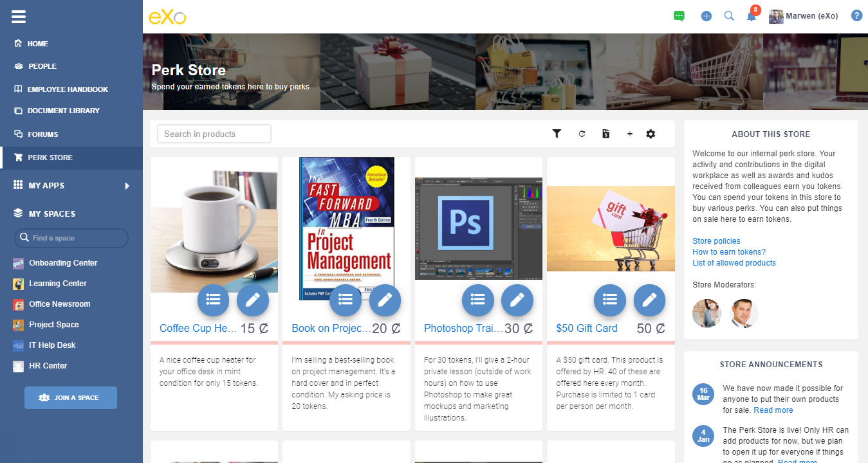Click the Learning Center space icon
Viewport: 868px width, 463px height.
(18, 284)
